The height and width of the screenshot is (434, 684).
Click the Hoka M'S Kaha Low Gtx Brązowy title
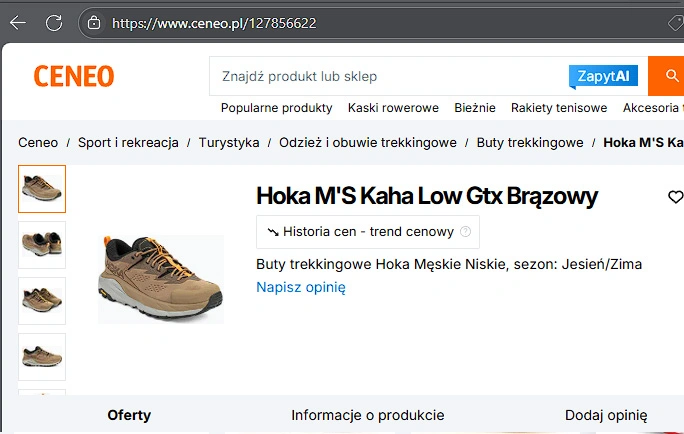tap(427, 196)
